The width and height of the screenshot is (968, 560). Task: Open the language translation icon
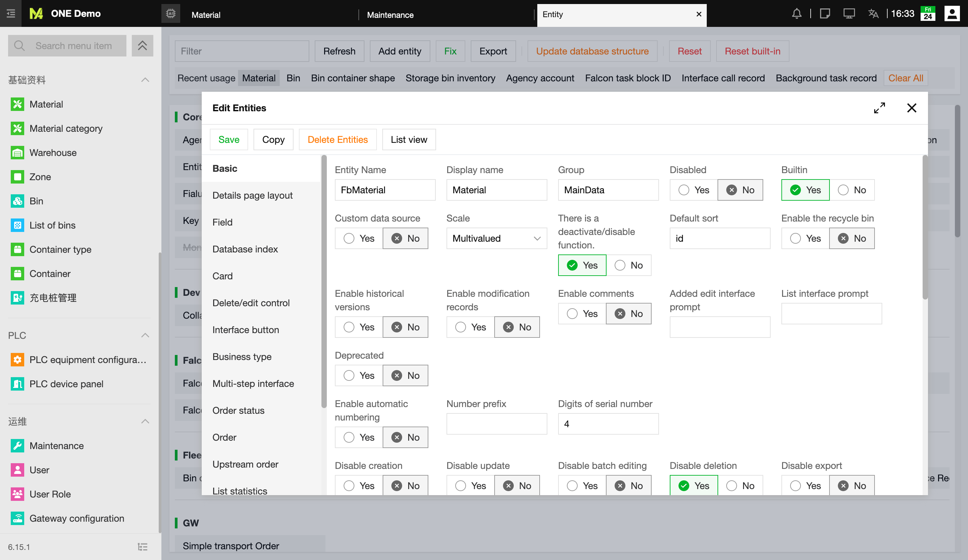(x=874, y=14)
